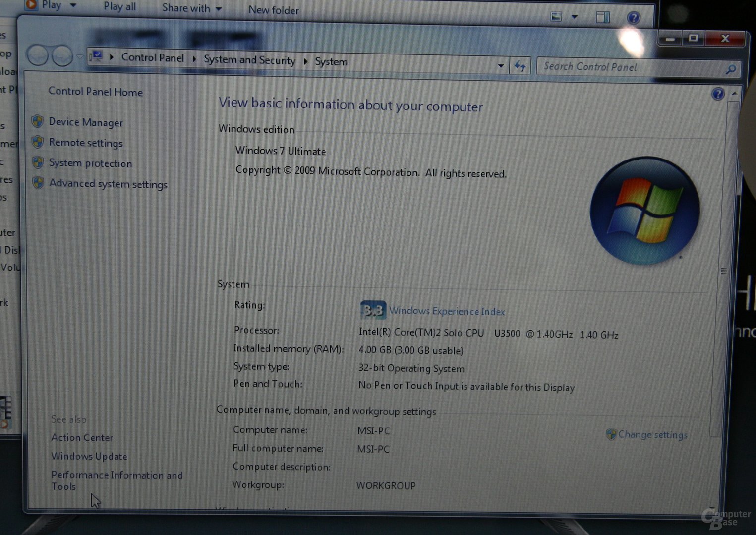This screenshot has width=756, height=535.
Task: Maximize the System window
Action: click(x=694, y=38)
